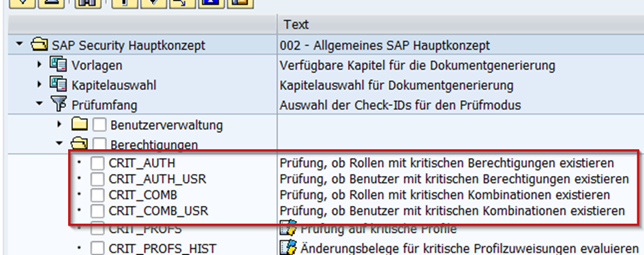Open the note icon beside CRIT_PROFS_HIST text
Viewport: 644px width, 255px height.
point(288,247)
